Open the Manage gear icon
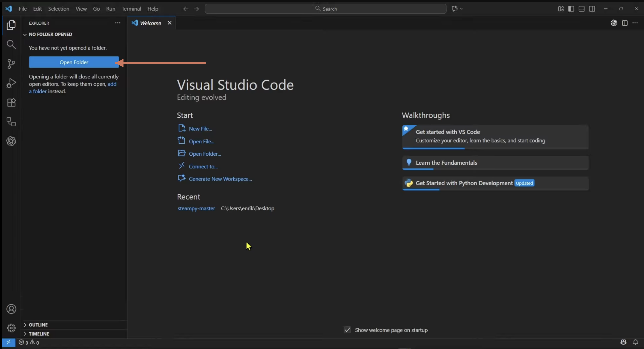 (x=11, y=328)
